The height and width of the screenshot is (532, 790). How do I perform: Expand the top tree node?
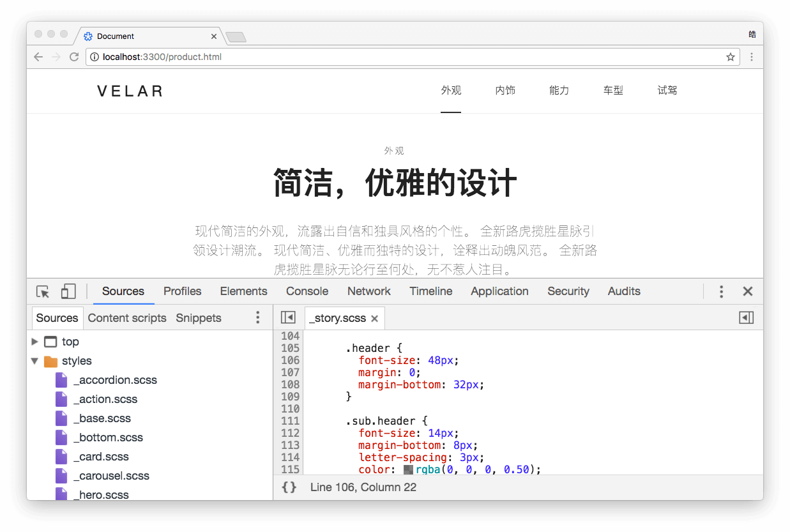(34, 342)
